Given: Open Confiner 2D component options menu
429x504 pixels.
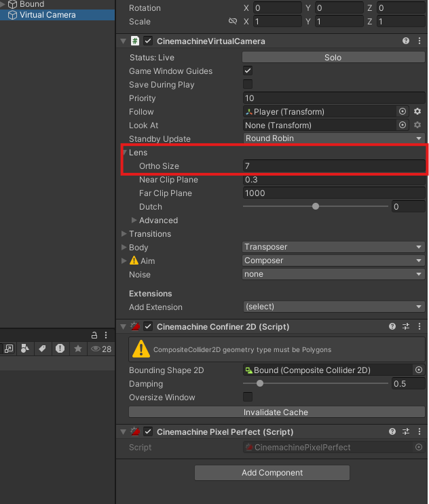Looking at the screenshot, I should [x=419, y=326].
